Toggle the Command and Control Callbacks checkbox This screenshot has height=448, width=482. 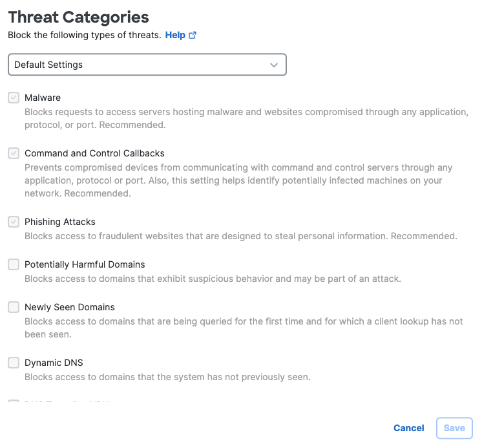(14, 153)
